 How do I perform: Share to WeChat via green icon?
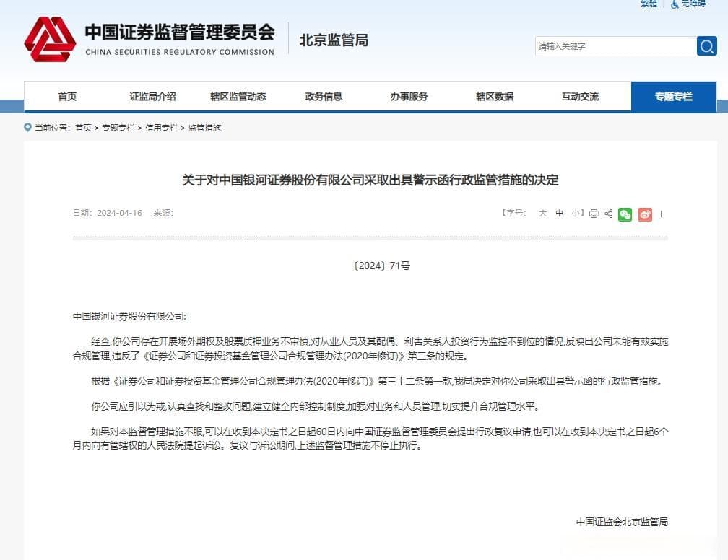625,214
